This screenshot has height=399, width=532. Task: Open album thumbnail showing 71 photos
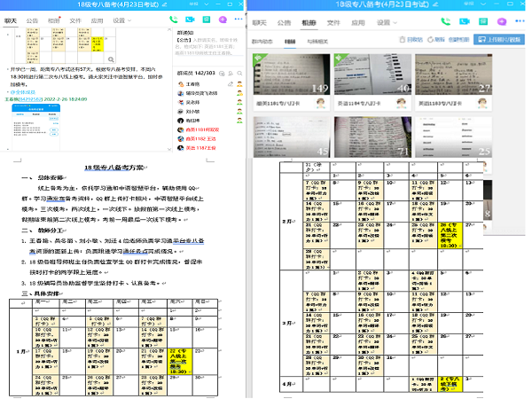point(372,137)
